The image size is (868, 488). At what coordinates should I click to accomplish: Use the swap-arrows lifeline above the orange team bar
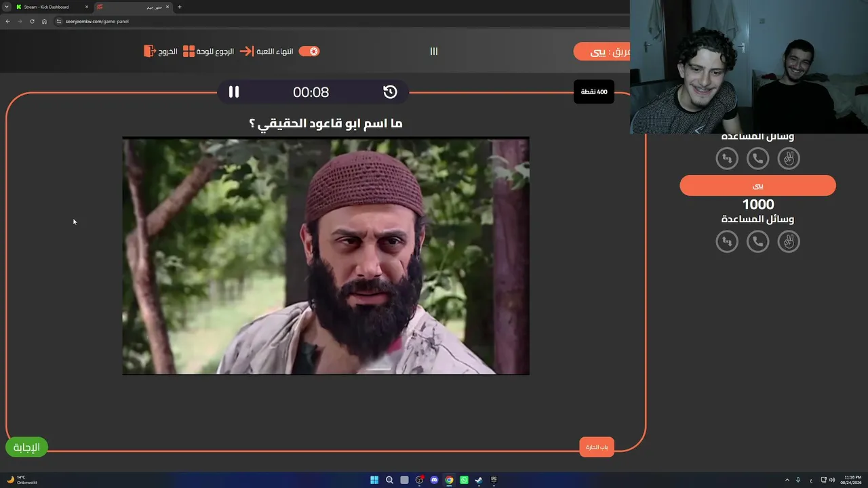pos(727,159)
